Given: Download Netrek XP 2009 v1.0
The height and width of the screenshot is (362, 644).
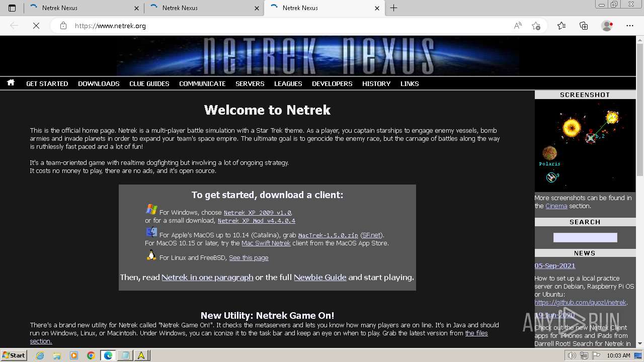Looking at the screenshot, I should pos(257,213).
